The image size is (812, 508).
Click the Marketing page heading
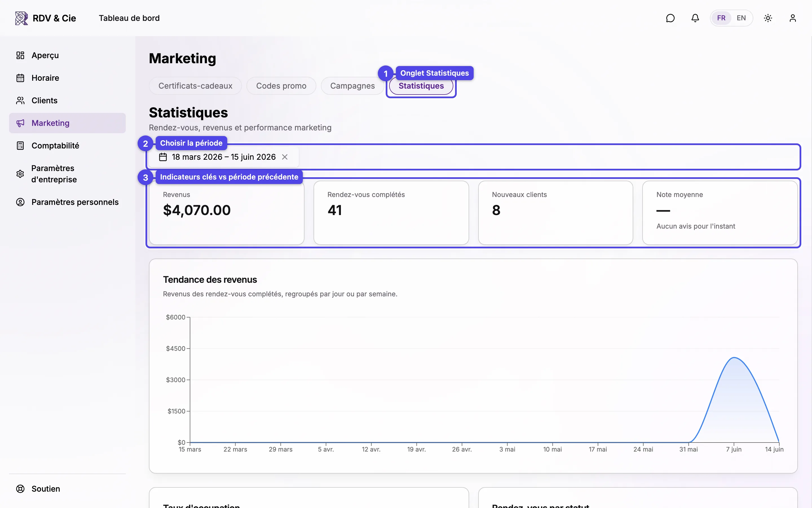tap(182, 58)
